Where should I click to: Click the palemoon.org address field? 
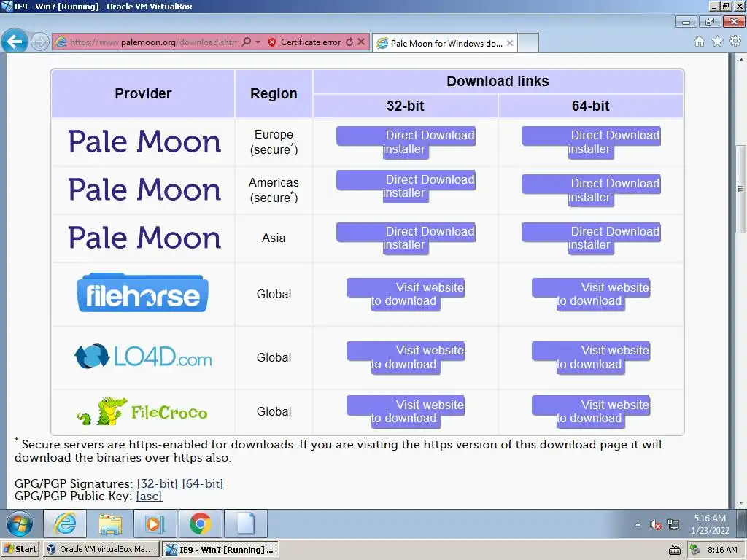pos(153,42)
